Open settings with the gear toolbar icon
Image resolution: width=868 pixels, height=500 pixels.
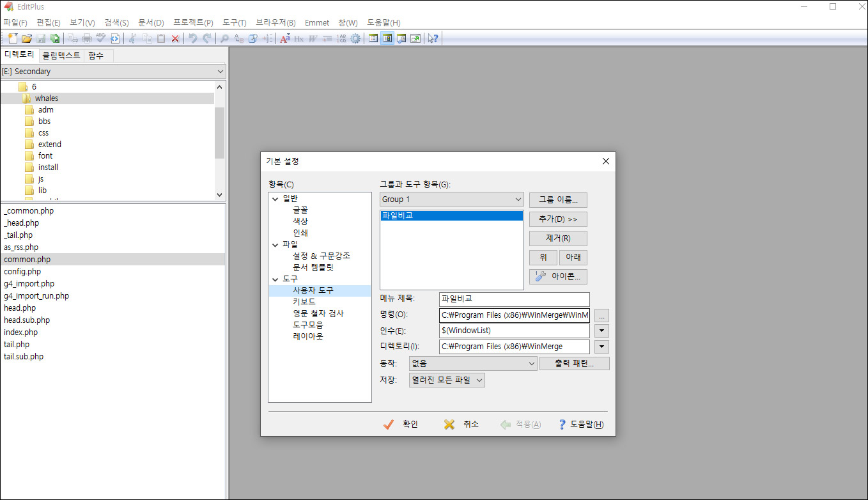(x=355, y=38)
